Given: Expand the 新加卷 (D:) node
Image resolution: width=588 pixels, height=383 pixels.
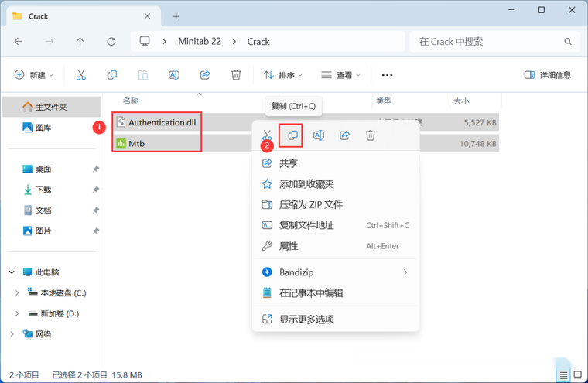Looking at the screenshot, I should tap(17, 313).
